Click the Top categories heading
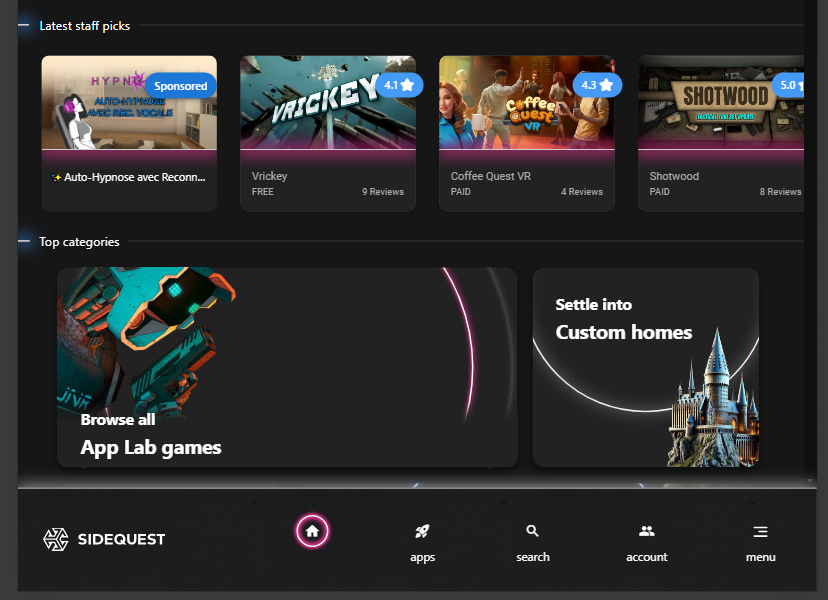Viewport: 828px width, 600px height. pos(79,242)
